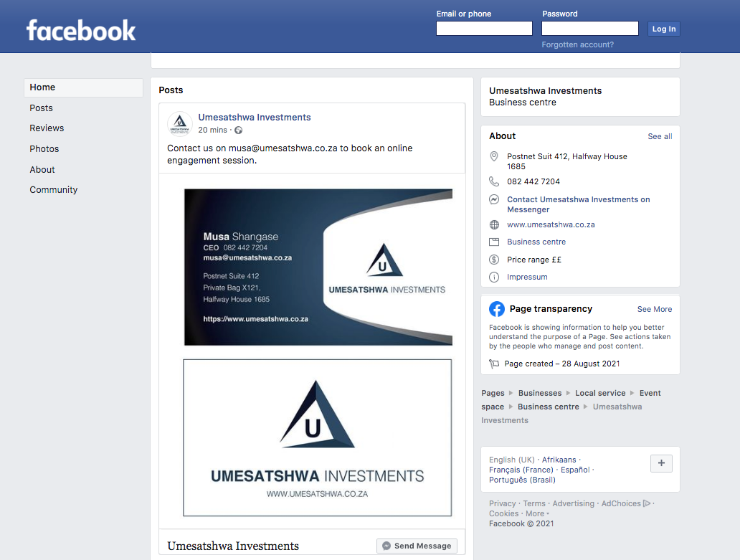Click the Privacy footer link

click(x=502, y=504)
